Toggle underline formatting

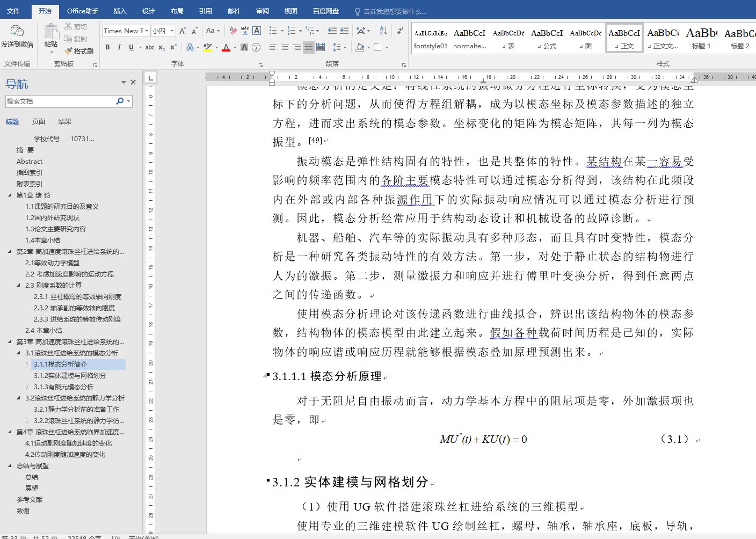[x=131, y=47]
